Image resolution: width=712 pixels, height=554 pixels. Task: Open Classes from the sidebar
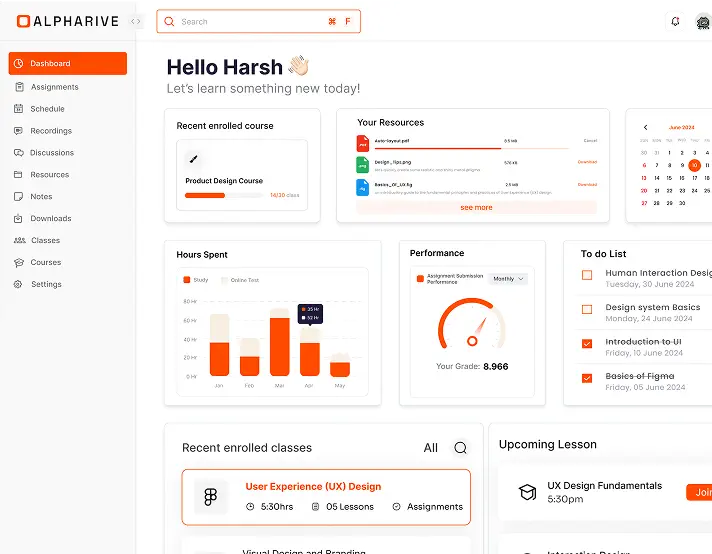point(45,240)
